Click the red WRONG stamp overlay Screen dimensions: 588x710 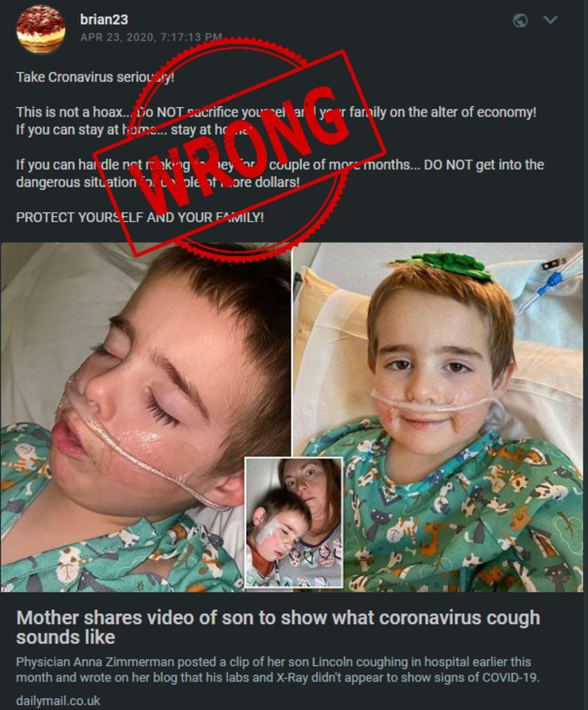[240, 153]
